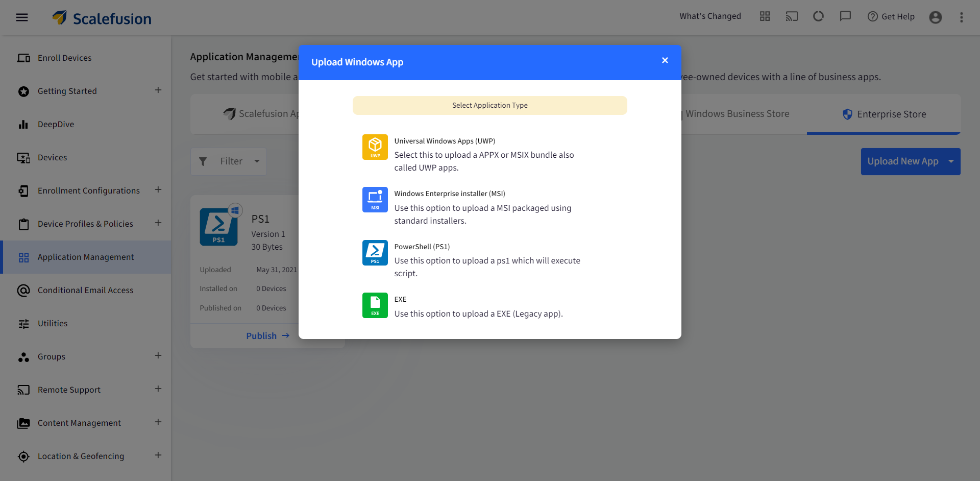The width and height of the screenshot is (980, 481).
Task: Click the Get Help link
Action: 891,16
